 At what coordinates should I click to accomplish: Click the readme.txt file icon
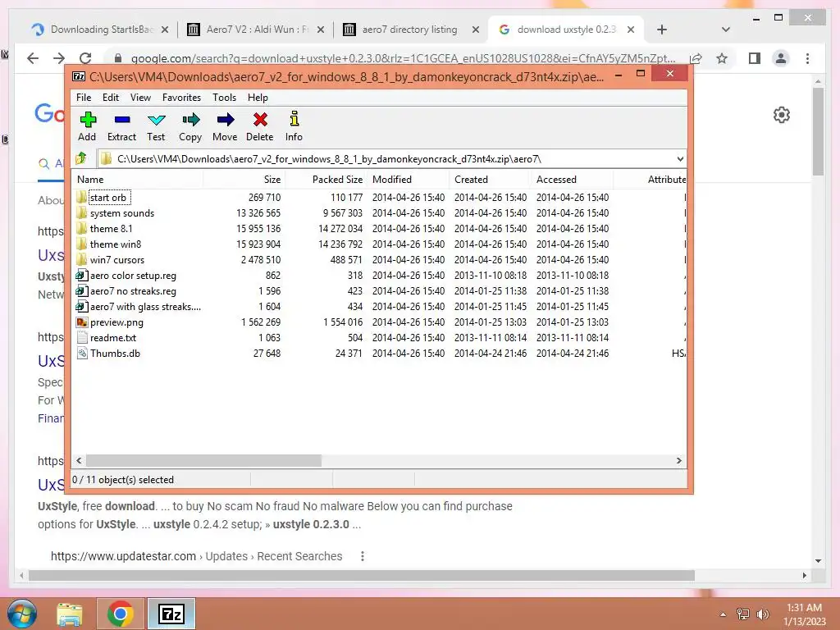(81, 337)
